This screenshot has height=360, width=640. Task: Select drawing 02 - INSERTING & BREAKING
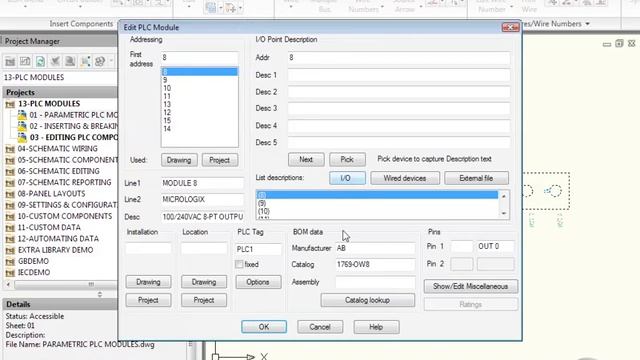pos(73,126)
